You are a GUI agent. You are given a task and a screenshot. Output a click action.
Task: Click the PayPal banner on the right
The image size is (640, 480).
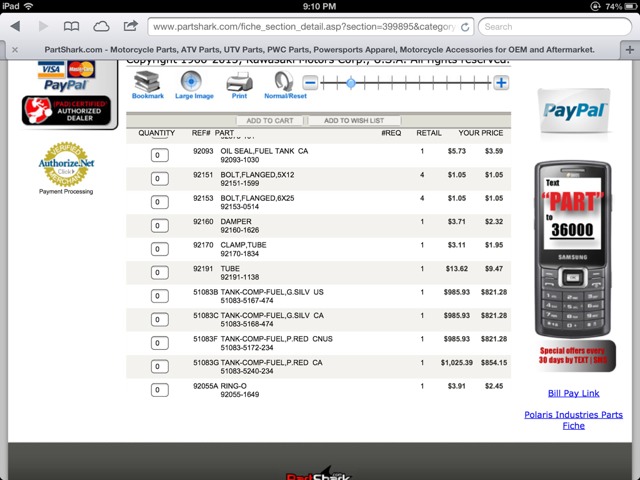[574, 111]
